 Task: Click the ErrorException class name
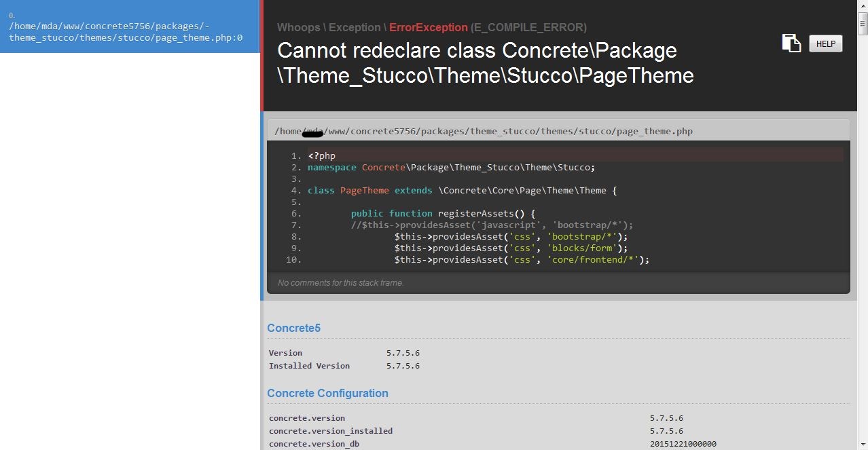pyautogui.click(x=428, y=28)
